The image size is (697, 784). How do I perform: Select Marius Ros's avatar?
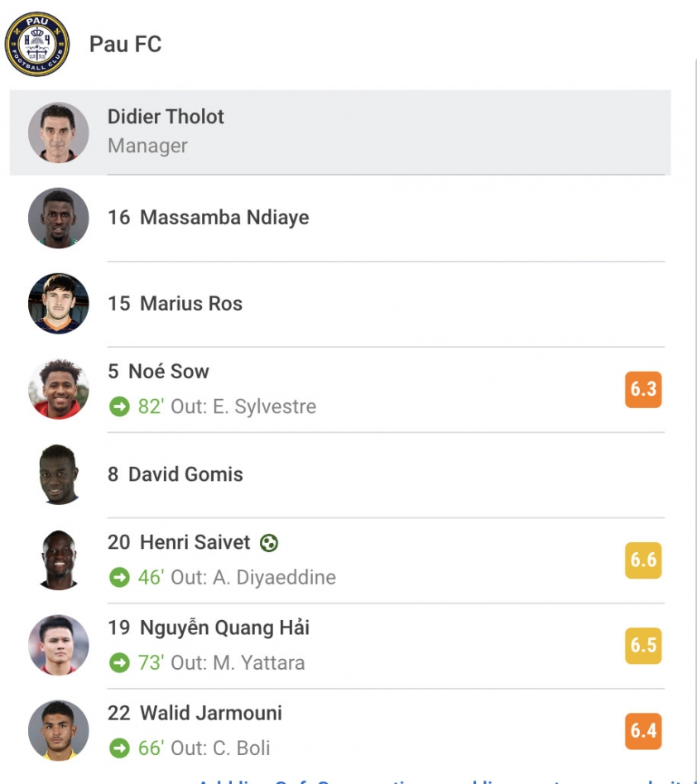59,304
